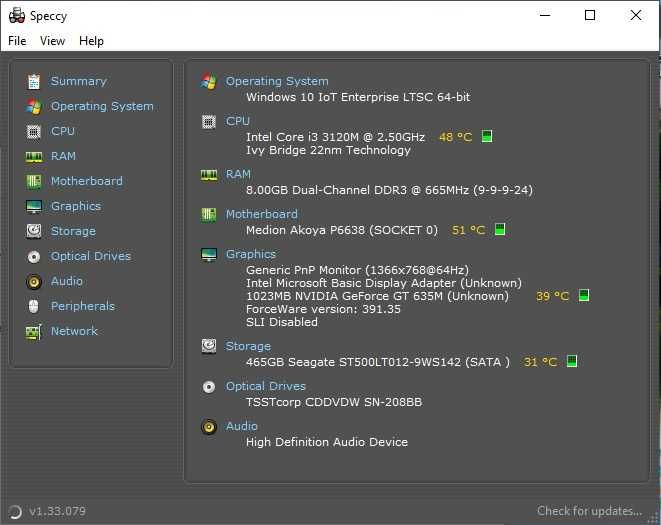This screenshot has height=525, width=661.
Task: Click the CPU chip icon in summary pane
Action: point(209,122)
